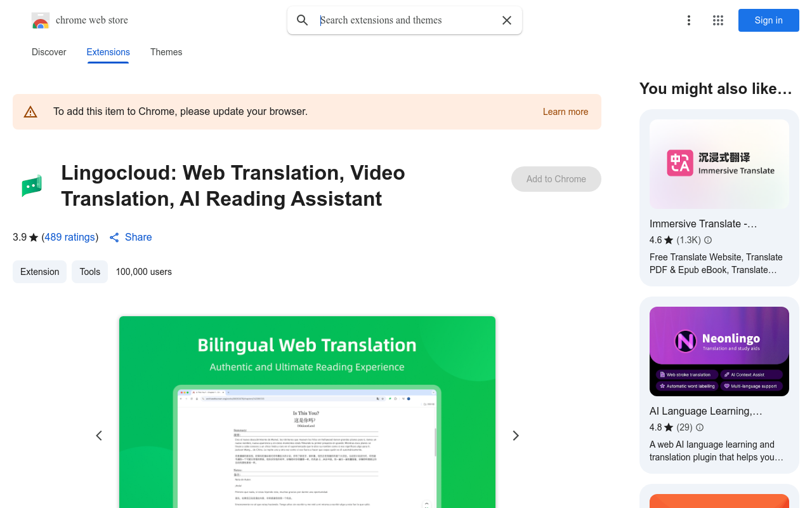Screen dimensions: 812x508
Task: Click the Tools category chip
Action: pos(89,272)
